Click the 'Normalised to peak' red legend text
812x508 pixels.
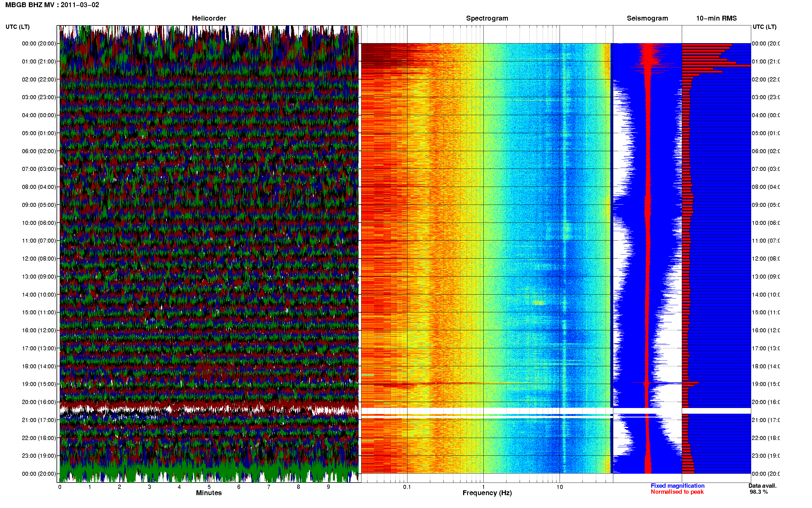677,492
